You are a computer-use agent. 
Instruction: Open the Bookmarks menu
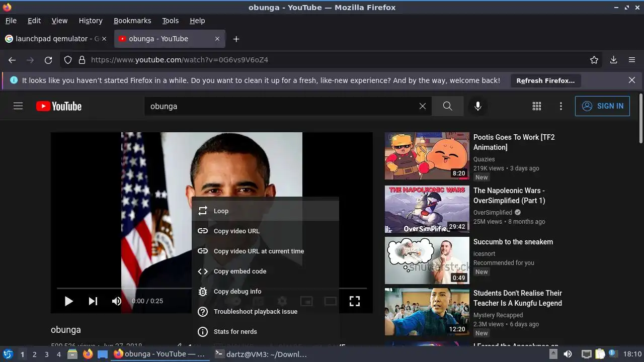[132, 21]
